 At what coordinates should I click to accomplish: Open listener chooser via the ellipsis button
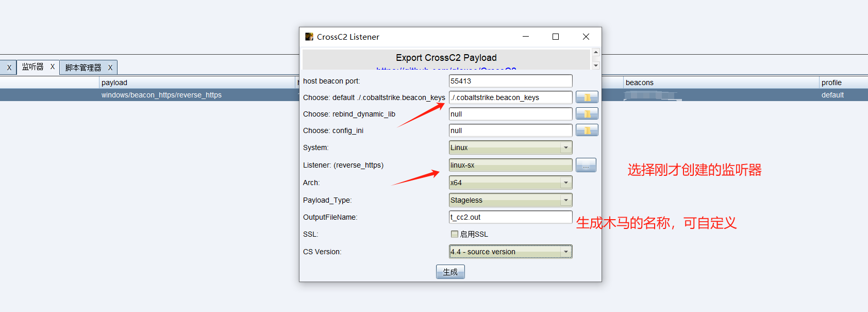click(x=586, y=165)
